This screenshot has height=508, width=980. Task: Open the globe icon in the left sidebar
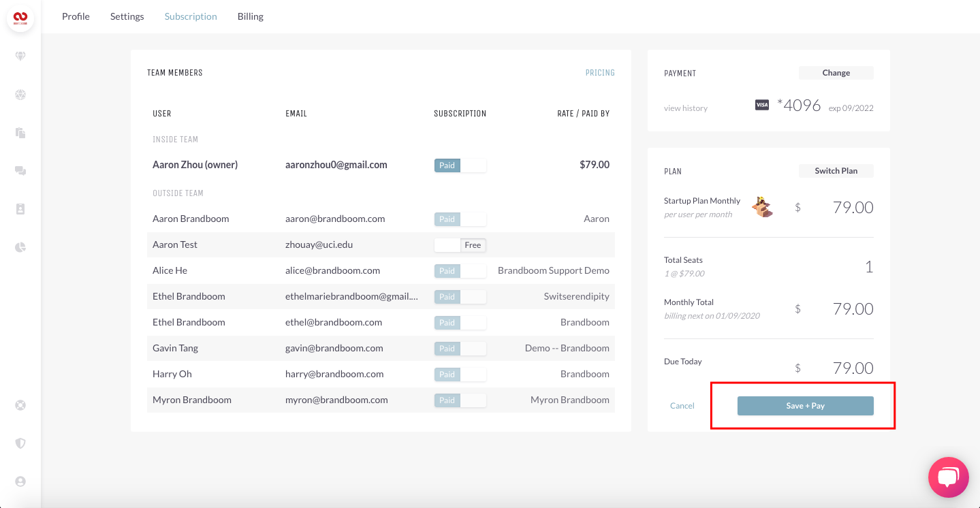click(20, 95)
